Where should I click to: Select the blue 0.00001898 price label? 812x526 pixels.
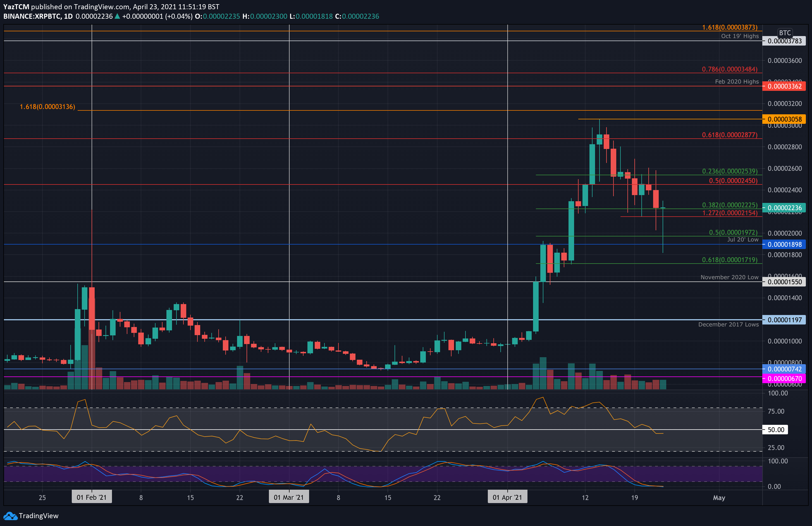784,244
